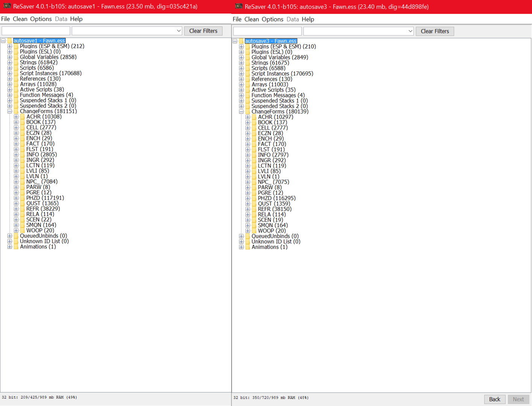
Task: Open Help menu in autosave1 window
Action: click(x=76, y=19)
